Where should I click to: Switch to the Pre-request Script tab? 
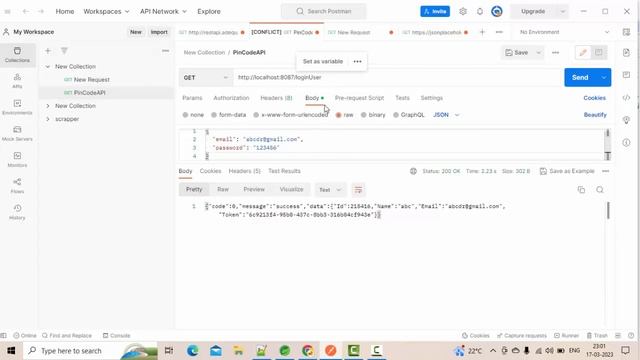(x=359, y=98)
